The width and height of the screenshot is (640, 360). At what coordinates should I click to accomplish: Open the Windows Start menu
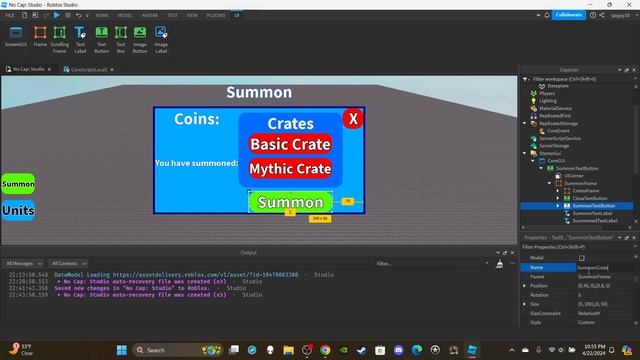click(x=122, y=350)
